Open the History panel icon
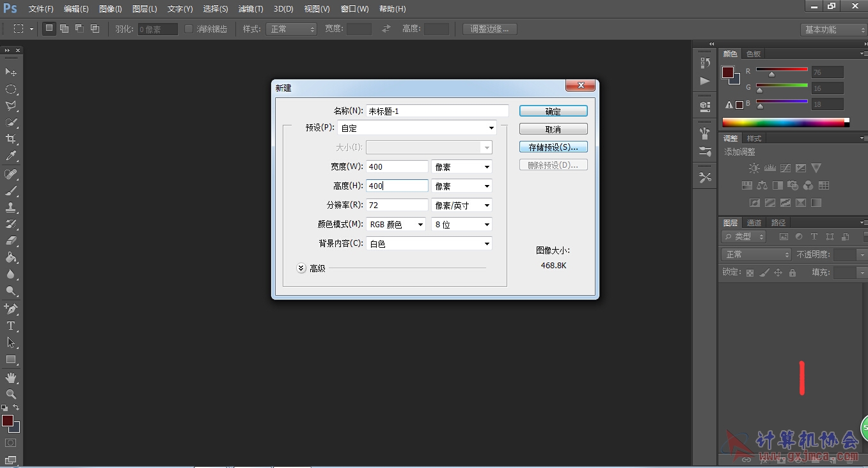The image size is (868, 468). point(705,63)
